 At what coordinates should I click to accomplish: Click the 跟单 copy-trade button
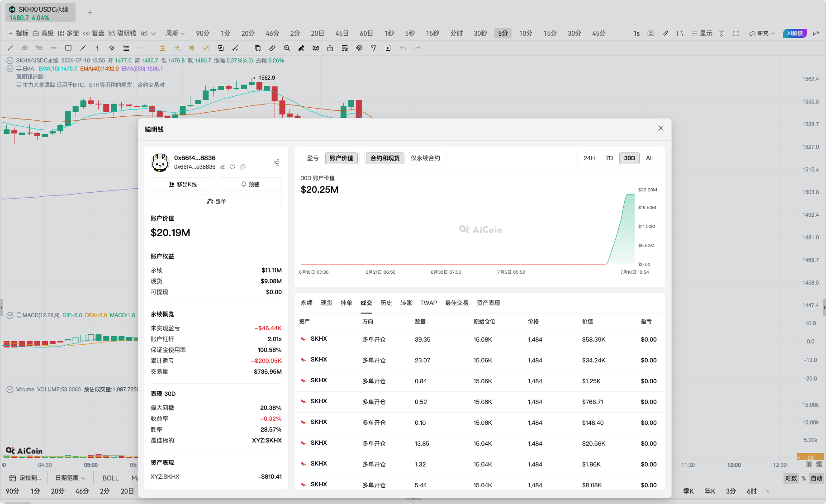pyautogui.click(x=216, y=201)
